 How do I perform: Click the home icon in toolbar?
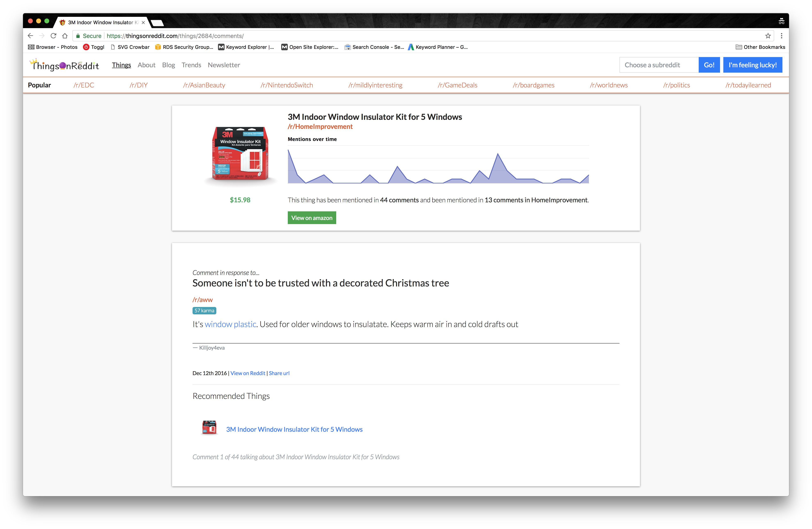65,36
